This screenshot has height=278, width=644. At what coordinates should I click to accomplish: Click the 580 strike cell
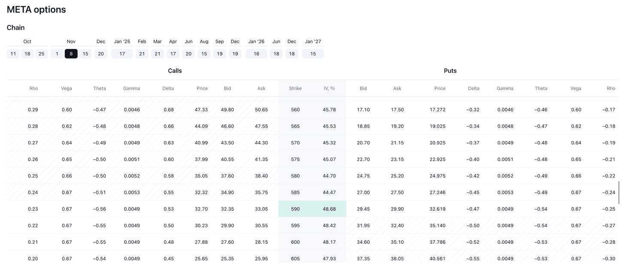tap(295, 176)
